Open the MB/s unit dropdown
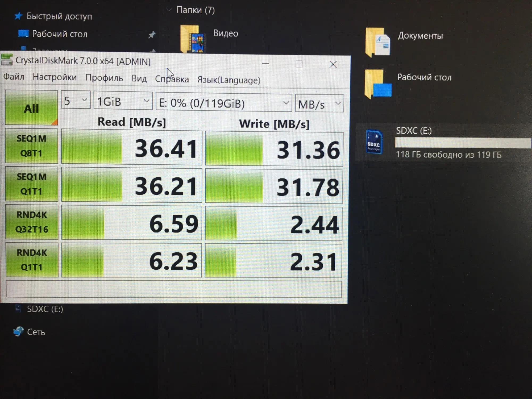Image resolution: width=532 pixels, height=399 pixels. pyautogui.click(x=319, y=104)
